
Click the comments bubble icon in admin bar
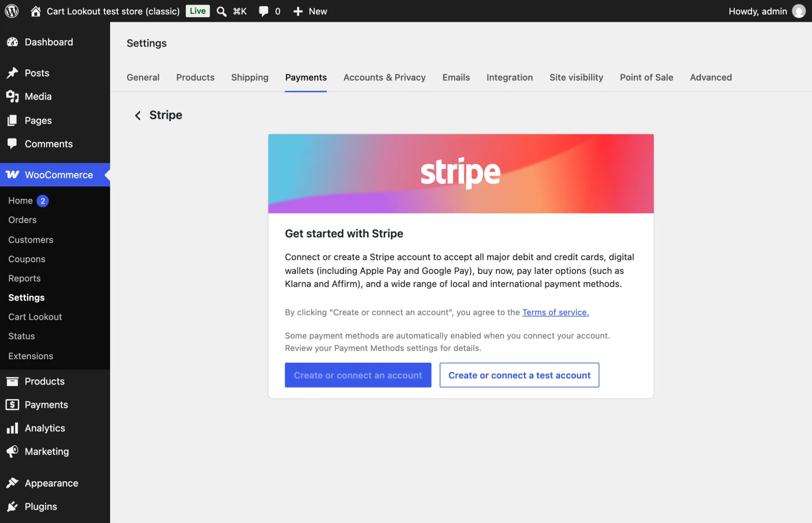pyautogui.click(x=263, y=11)
